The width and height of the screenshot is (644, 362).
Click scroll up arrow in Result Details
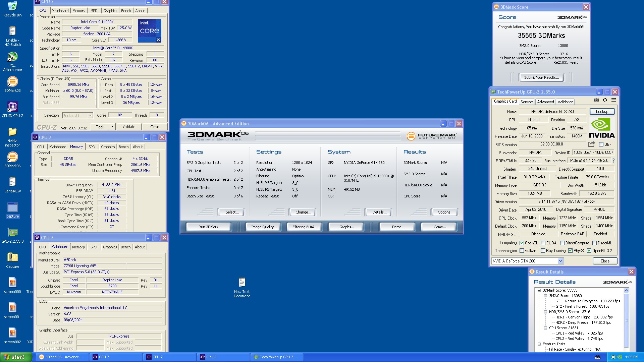pos(626,291)
